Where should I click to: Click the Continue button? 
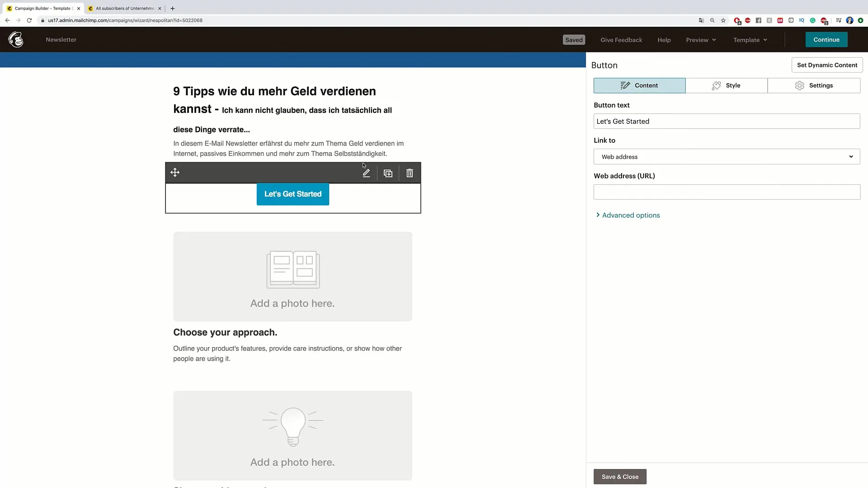[826, 40]
